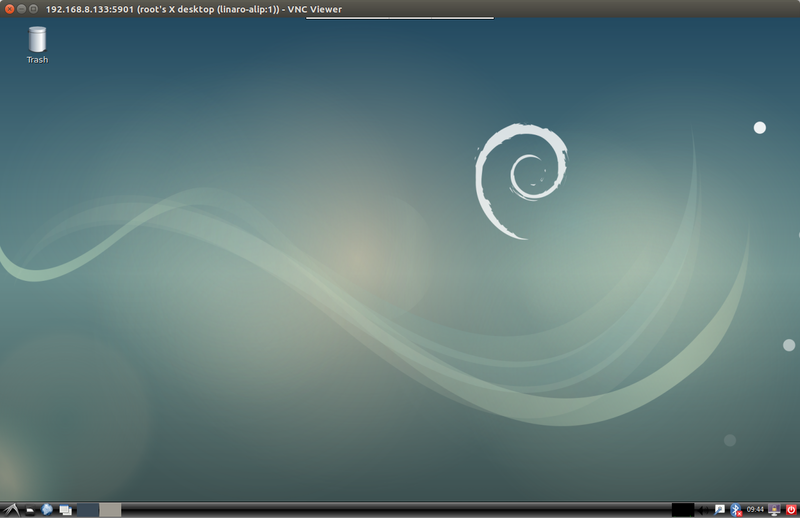The image size is (800, 518).
Task: Switch to the second workspace in pager
Action: coord(110,510)
